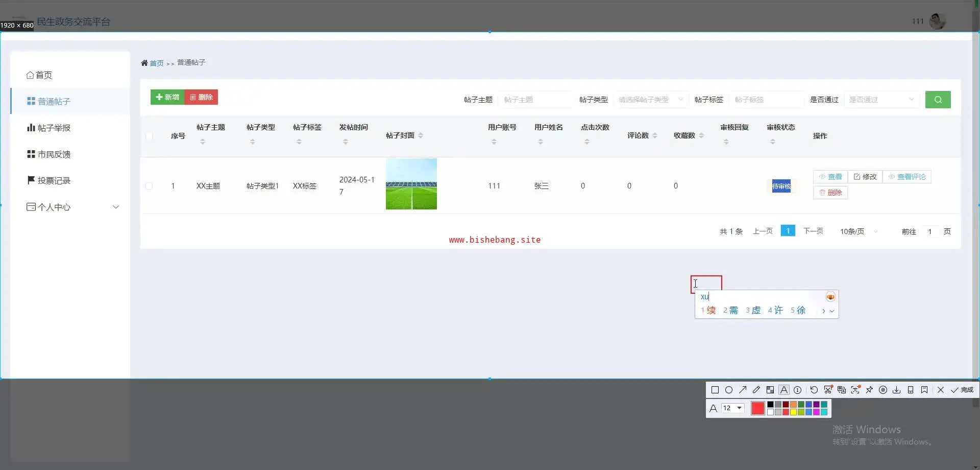Open the 10条/页 page size dropdown
Viewport: 980px width, 470px height.
[x=859, y=231]
